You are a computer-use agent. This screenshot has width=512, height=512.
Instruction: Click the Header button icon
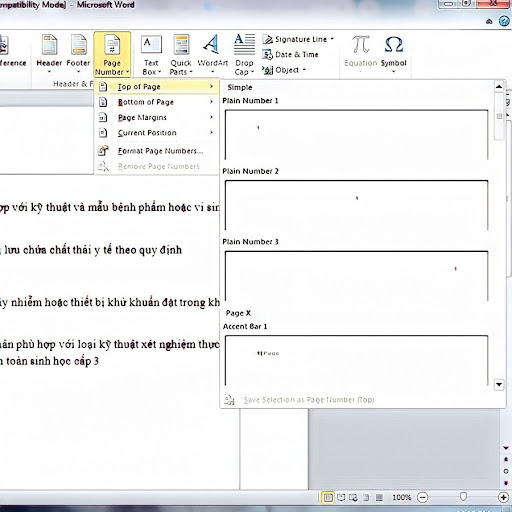coord(49,45)
